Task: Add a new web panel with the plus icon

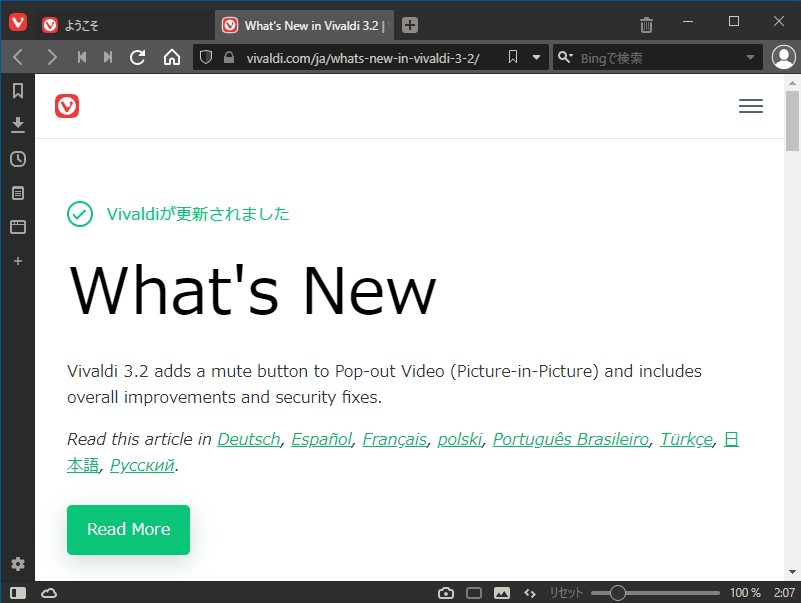Action: pos(17,261)
